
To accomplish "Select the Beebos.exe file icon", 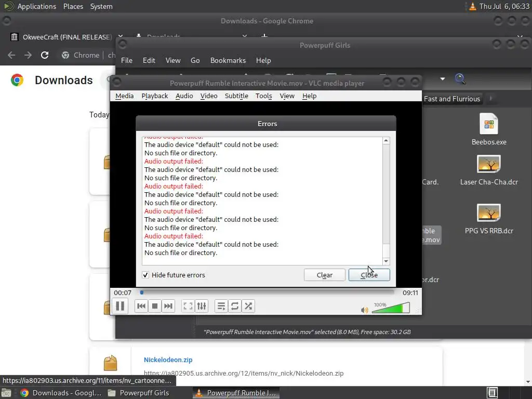I will pyautogui.click(x=489, y=124).
